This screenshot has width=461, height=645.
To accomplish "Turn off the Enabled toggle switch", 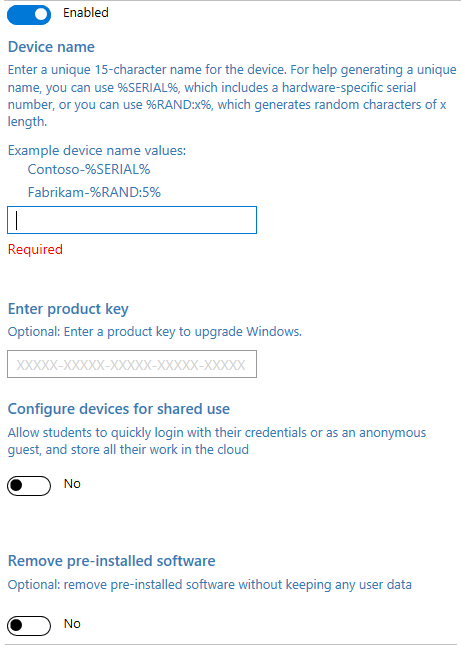I will click(x=29, y=14).
